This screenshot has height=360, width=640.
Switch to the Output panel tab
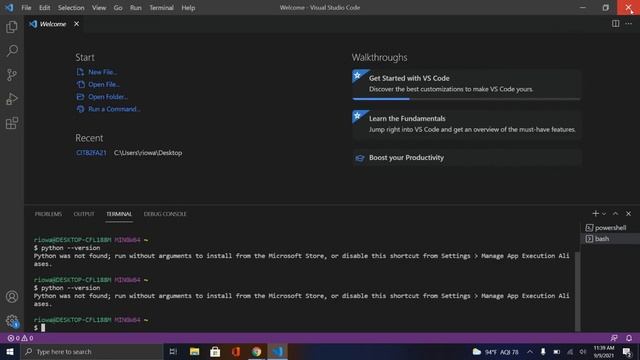(x=84, y=214)
